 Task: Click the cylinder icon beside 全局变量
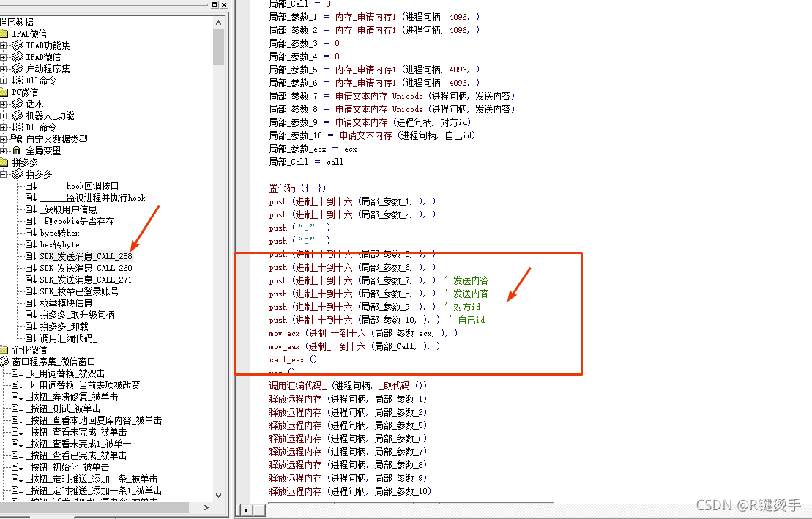pos(17,151)
